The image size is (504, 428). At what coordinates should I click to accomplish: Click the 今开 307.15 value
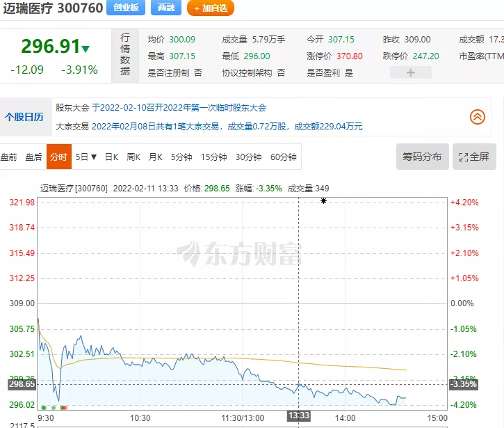point(341,40)
